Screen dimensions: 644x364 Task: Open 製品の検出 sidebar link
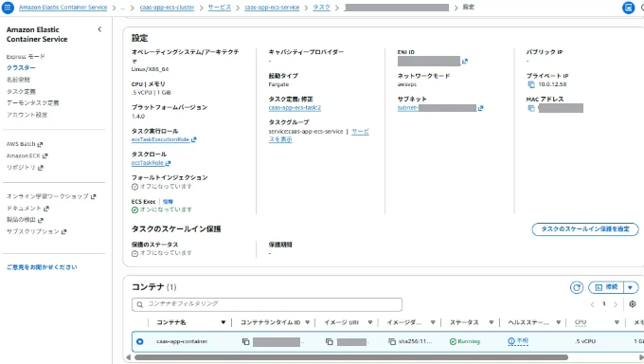pyautogui.click(x=25, y=220)
